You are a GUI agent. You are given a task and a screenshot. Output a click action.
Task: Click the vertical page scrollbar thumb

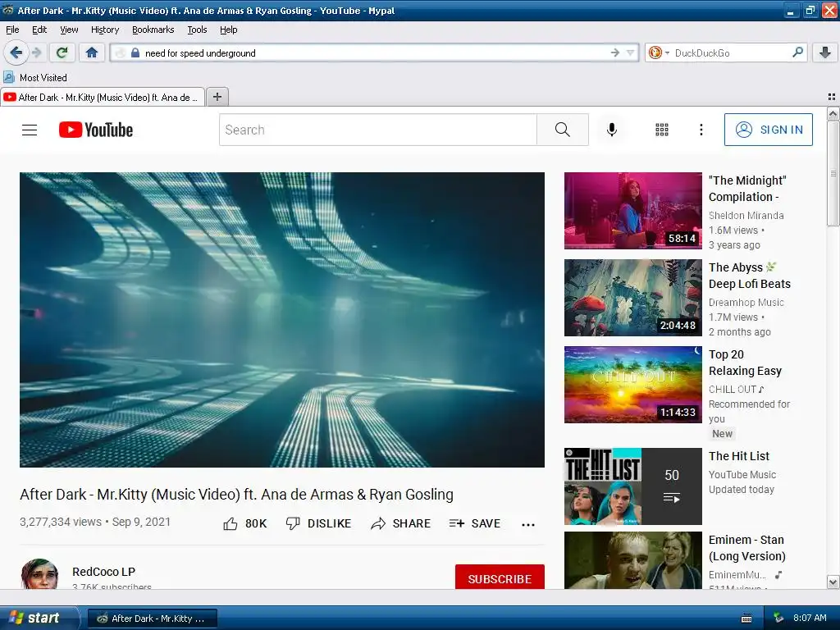coord(833,173)
